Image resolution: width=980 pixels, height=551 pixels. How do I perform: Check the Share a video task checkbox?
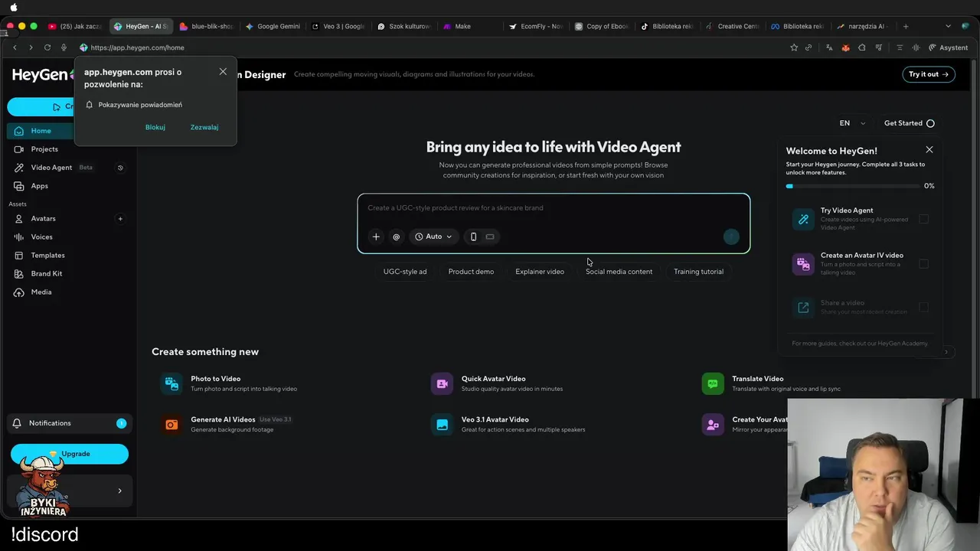tap(923, 308)
